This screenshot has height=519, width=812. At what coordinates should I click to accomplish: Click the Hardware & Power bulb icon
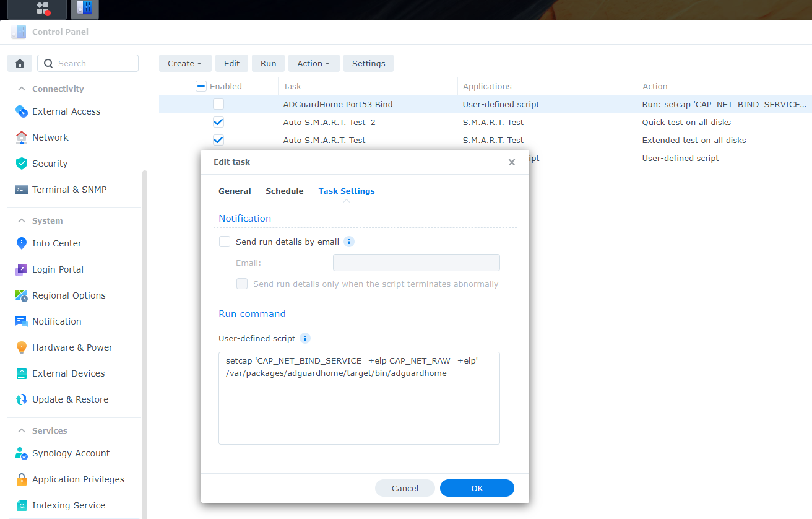22,347
